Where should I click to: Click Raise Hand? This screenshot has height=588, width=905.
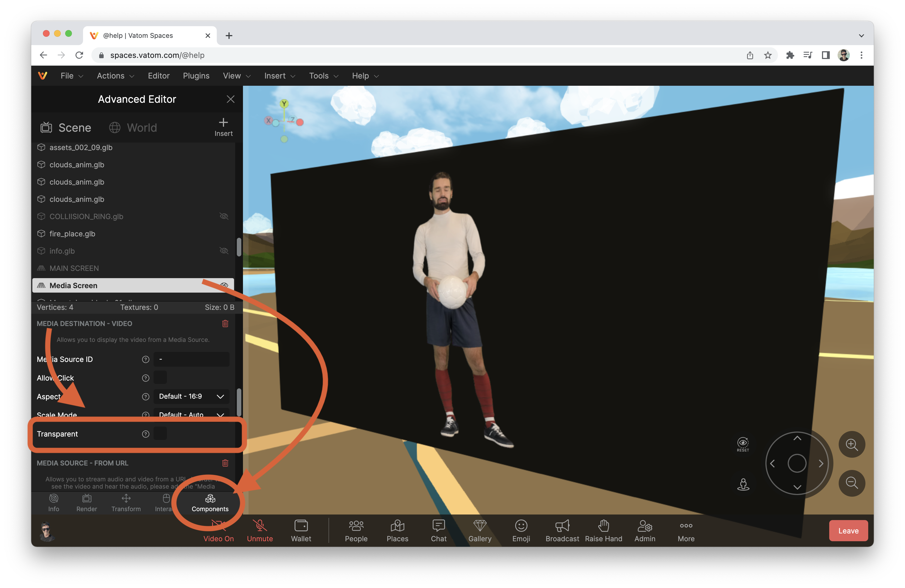click(604, 531)
